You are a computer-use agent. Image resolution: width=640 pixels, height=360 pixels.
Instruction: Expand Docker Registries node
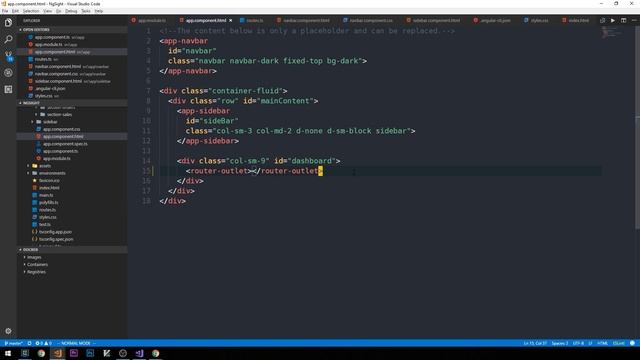click(x=36, y=272)
